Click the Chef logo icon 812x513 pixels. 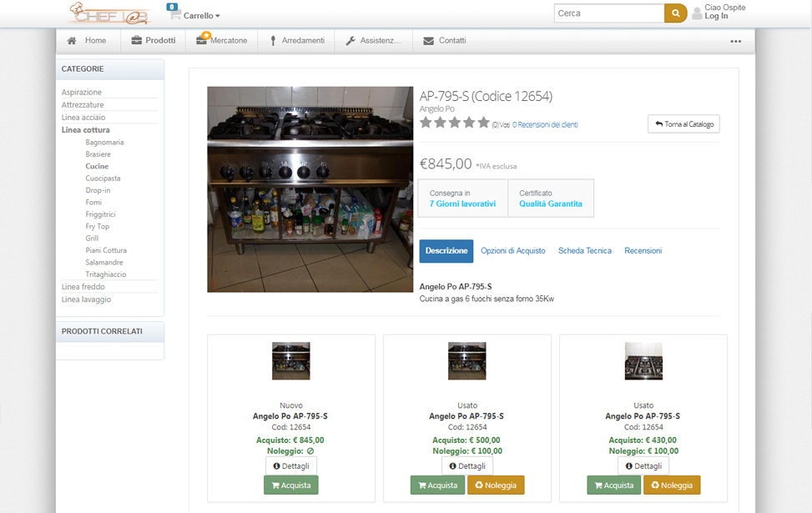(x=110, y=13)
